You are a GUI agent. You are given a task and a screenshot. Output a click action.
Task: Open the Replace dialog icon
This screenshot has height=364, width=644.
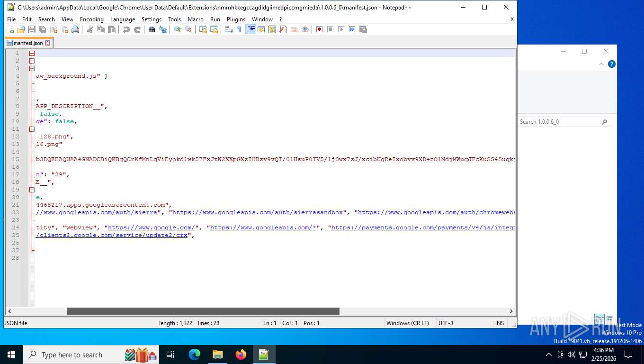162,29
